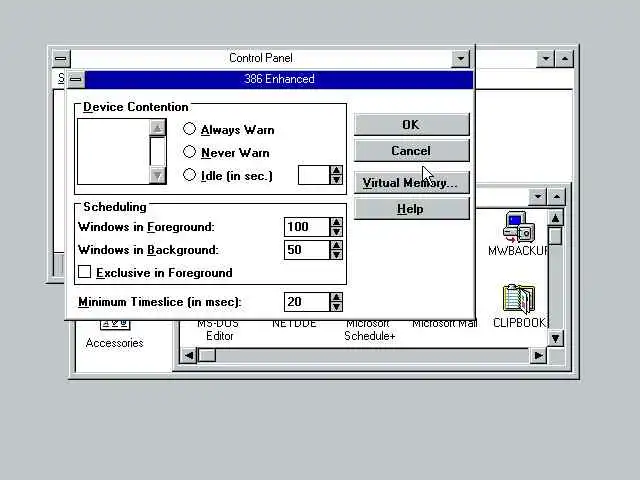This screenshot has height=480, width=640.
Task: Select the Microsoft Schedule+ label
Action: [369, 331]
